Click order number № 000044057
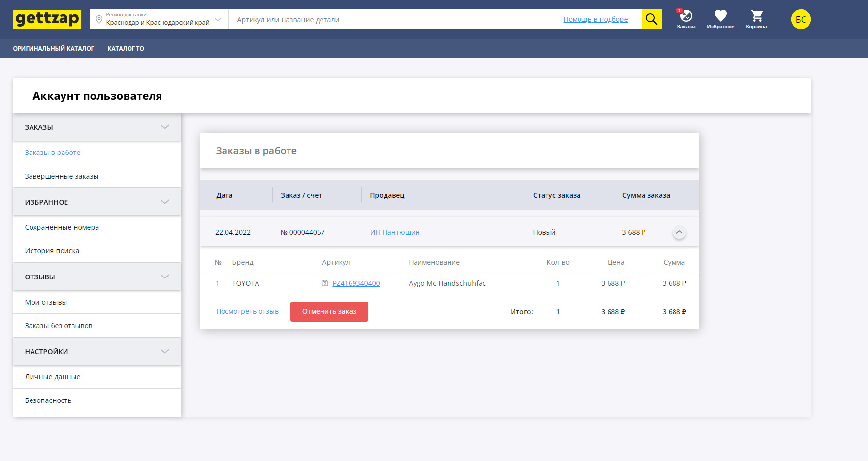868x461 pixels. pyautogui.click(x=302, y=232)
